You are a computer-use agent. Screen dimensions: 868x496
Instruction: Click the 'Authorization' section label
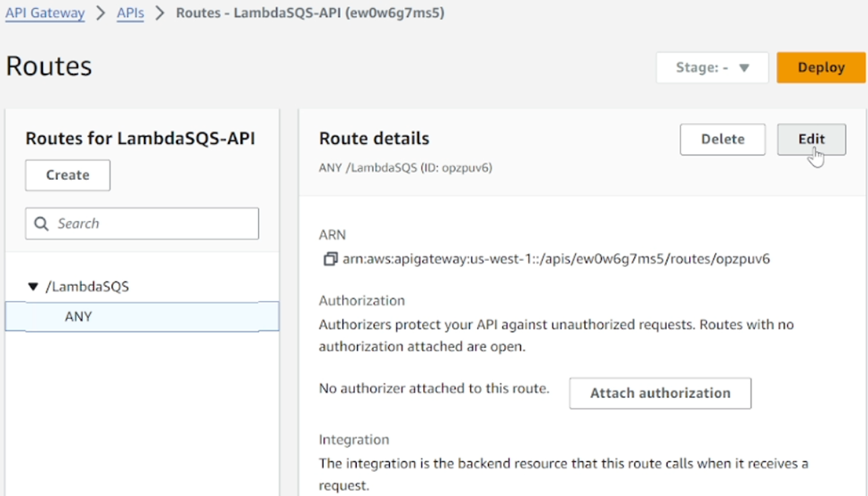361,301
